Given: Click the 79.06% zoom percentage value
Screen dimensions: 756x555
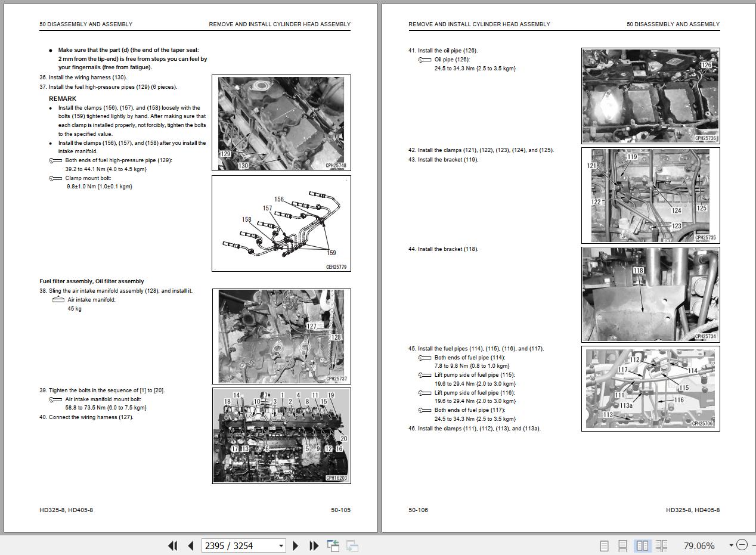Looking at the screenshot, I should (699, 545).
